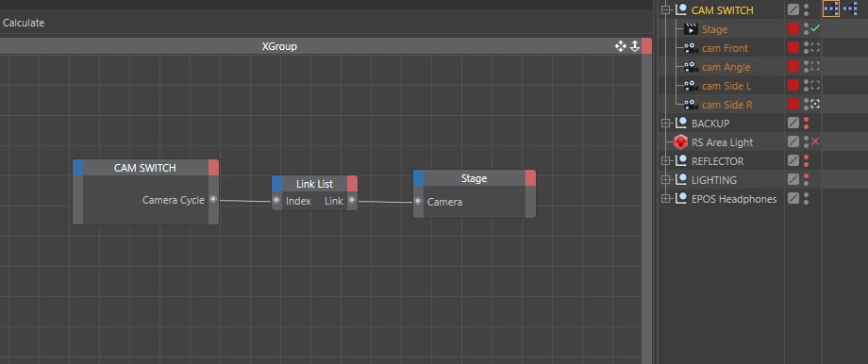
Task: Select the CAM SWITCH node title
Action: click(145, 168)
